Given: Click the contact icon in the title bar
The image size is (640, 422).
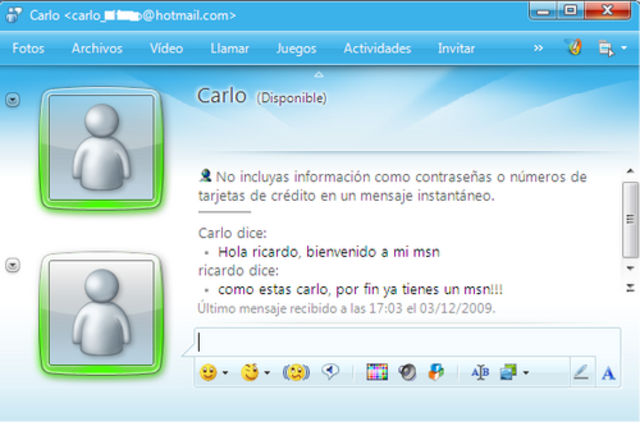Looking at the screenshot, I should coord(14,15).
